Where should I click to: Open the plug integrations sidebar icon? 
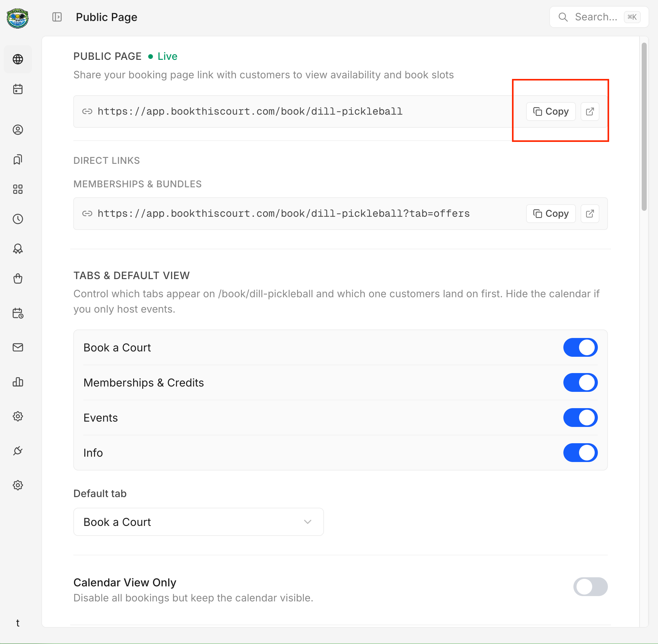(18, 451)
